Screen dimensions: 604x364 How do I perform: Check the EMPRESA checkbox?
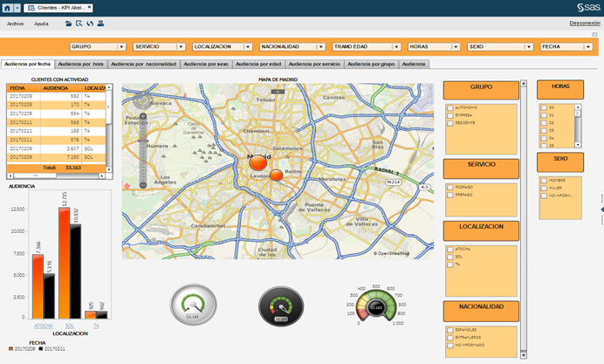pos(450,115)
